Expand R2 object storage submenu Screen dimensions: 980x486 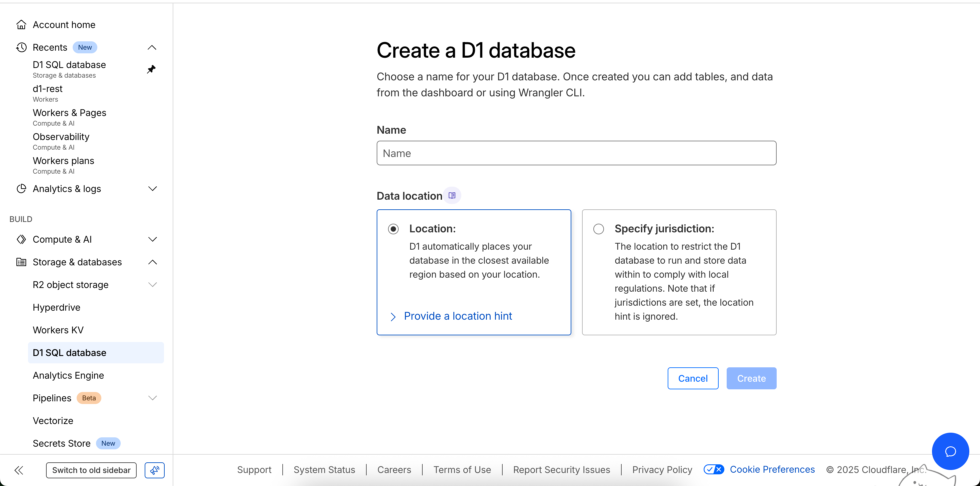152,285
